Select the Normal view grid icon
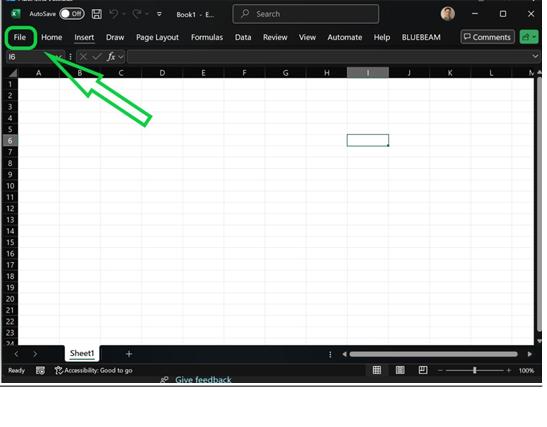 click(x=377, y=370)
